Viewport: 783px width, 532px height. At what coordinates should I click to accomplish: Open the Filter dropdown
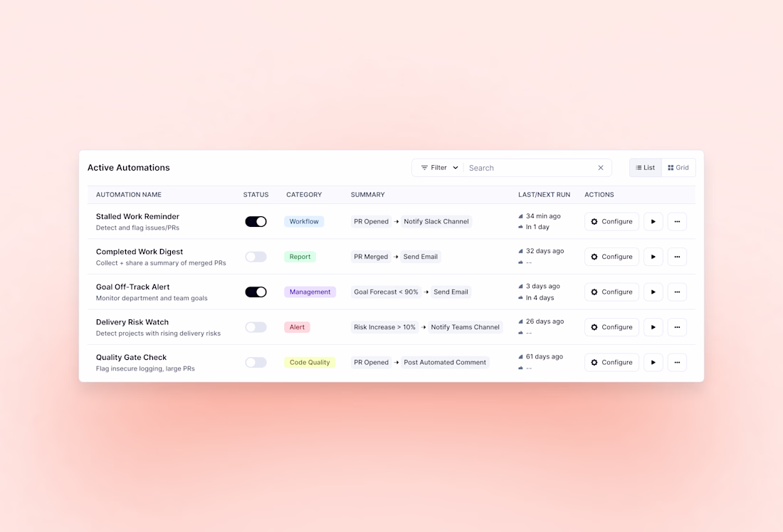(439, 168)
